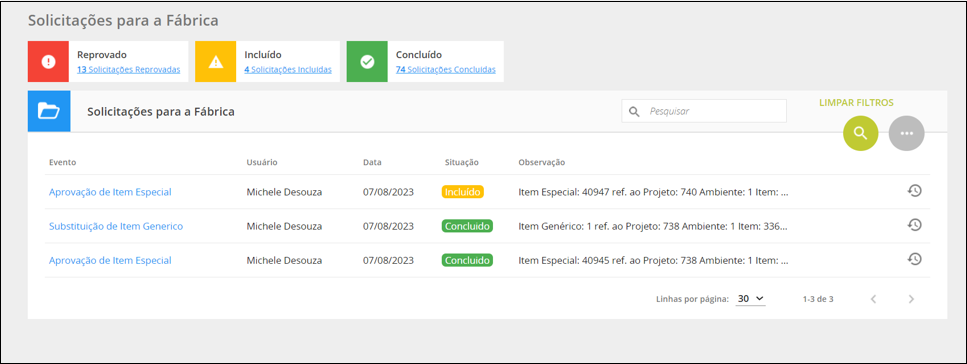Sort by Observação column header
Screen dimensions: 967x364
(x=542, y=162)
